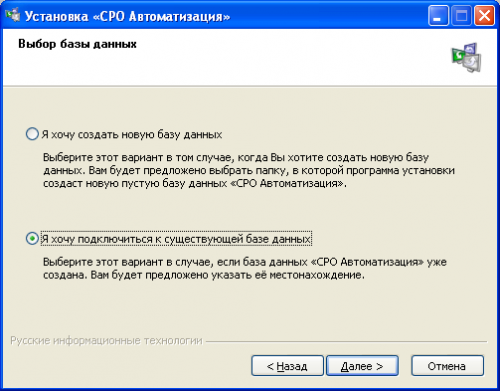Click the disabled maximize button in the title bar
Screen dimensions: 500x391
[x=461, y=16]
